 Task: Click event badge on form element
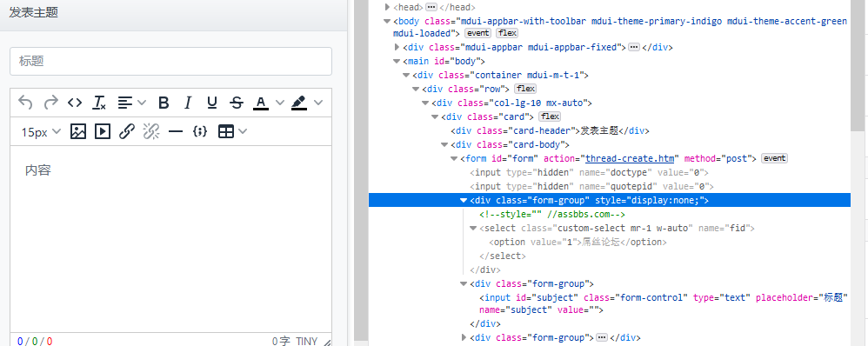tap(774, 158)
